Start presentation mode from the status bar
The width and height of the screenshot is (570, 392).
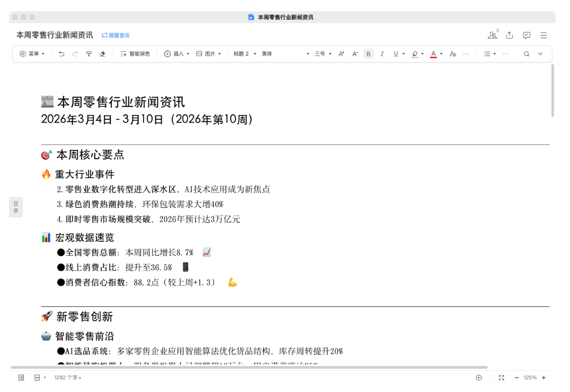pyautogui.click(x=479, y=378)
